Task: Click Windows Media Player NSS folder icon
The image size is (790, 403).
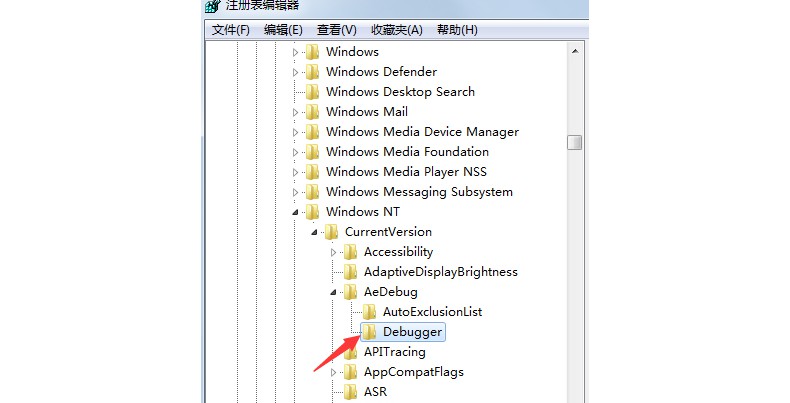Action: (x=312, y=172)
